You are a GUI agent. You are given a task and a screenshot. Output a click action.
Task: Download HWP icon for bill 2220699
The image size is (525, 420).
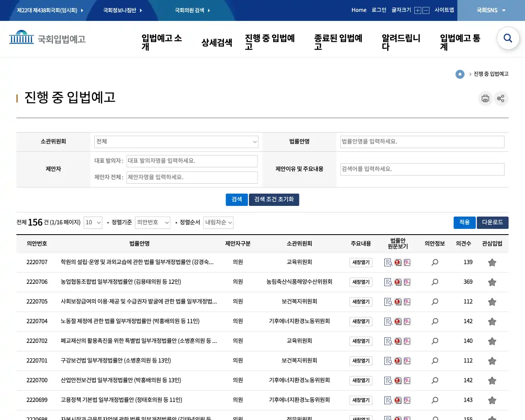tap(398, 400)
